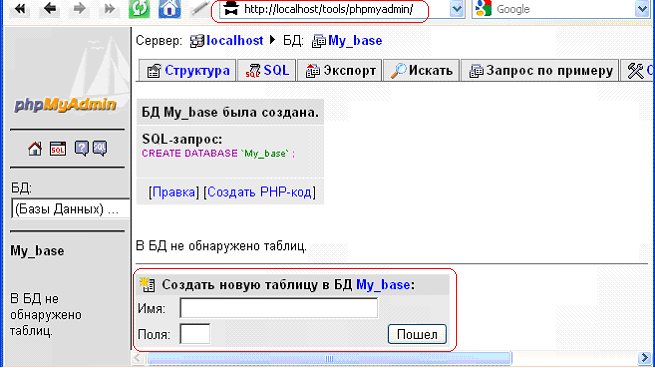Click the fast-forward double-arrow browser button
This screenshot has height=368, width=655.
[109, 9]
